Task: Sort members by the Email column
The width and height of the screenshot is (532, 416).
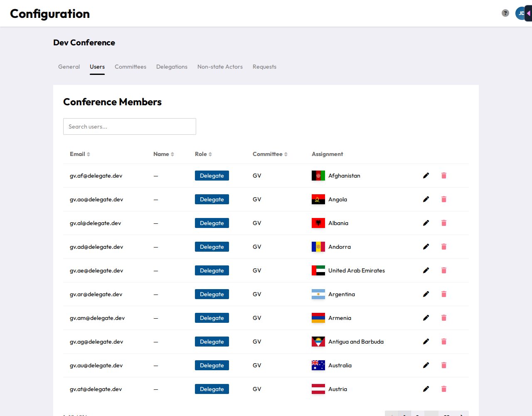Action: pos(80,154)
